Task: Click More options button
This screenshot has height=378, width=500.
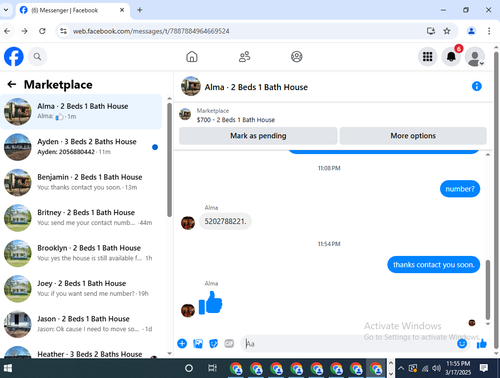Action: coord(413,136)
